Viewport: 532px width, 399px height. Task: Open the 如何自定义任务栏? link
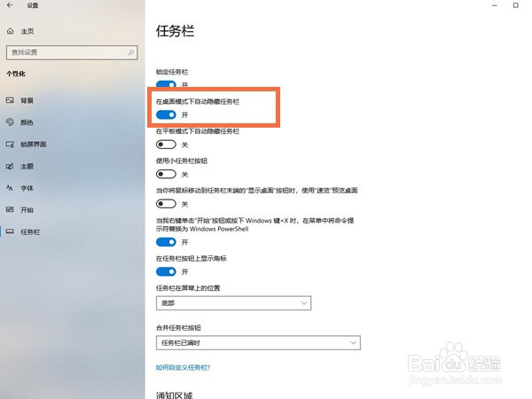tap(184, 367)
